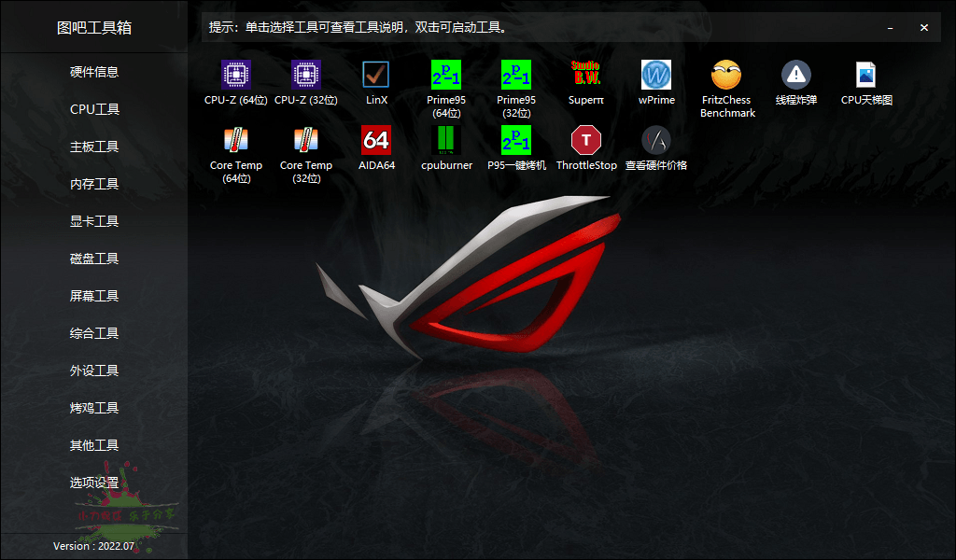Click the 查看硬件价格 icon
This screenshot has height=560, width=956.
point(656,140)
